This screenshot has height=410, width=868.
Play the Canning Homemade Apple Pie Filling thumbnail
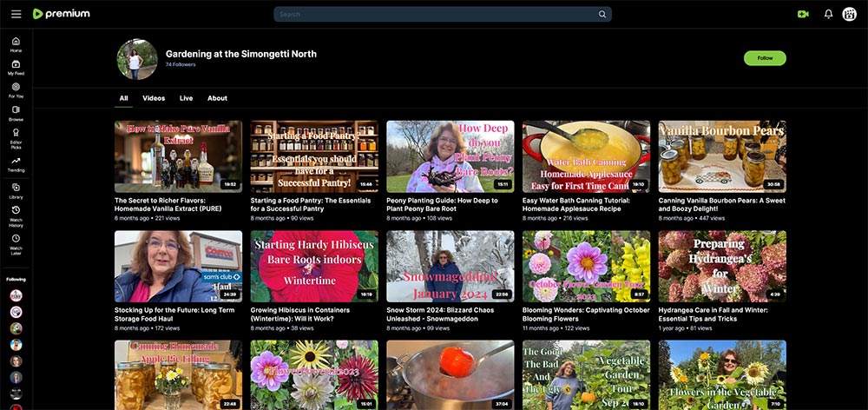pyautogui.click(x=178, y=375)
